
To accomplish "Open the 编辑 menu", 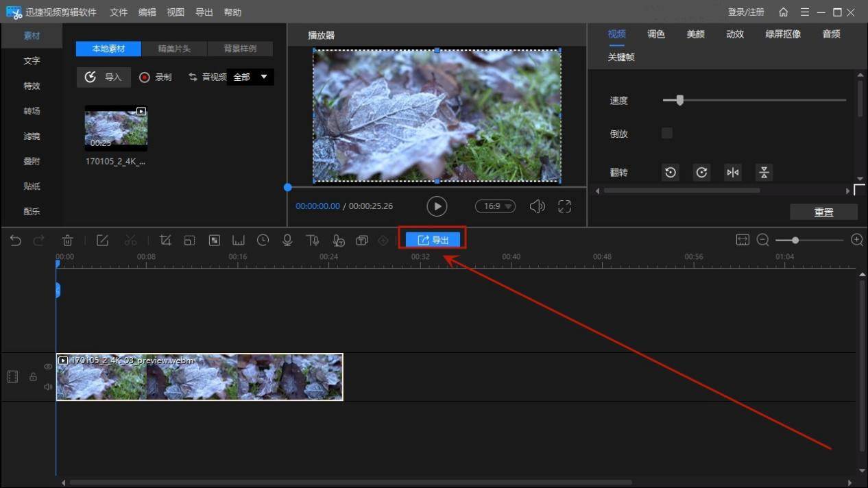I will (x=147, y=12).
